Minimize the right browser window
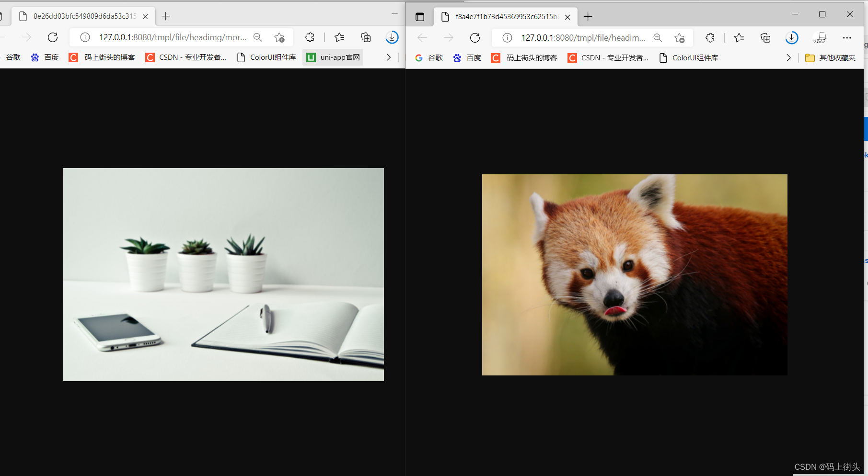The height and width of the screenshot is (476, 868). [x=795, y=14]
